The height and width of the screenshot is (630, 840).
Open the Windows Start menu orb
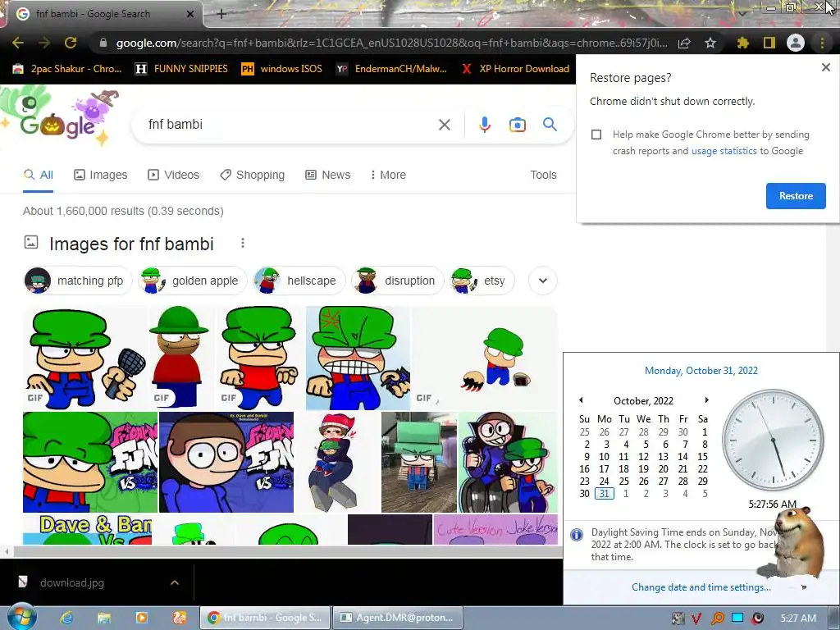coord(22,617)
